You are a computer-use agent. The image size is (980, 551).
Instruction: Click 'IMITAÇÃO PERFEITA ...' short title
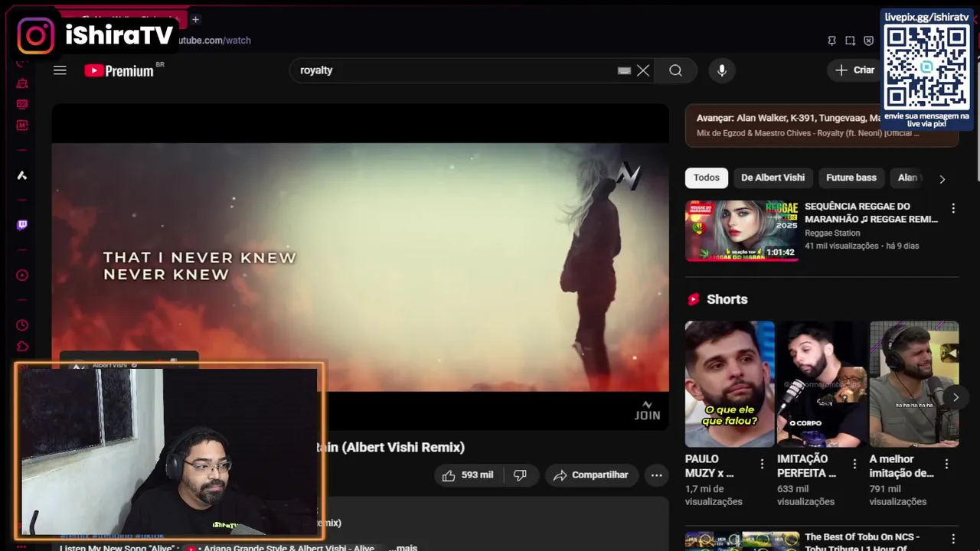point(807,466)
